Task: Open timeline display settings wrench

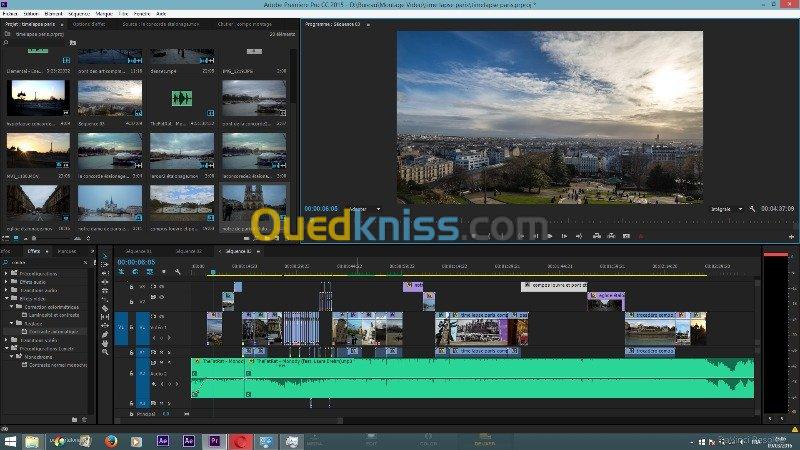Action: click(x=178, y=272)
